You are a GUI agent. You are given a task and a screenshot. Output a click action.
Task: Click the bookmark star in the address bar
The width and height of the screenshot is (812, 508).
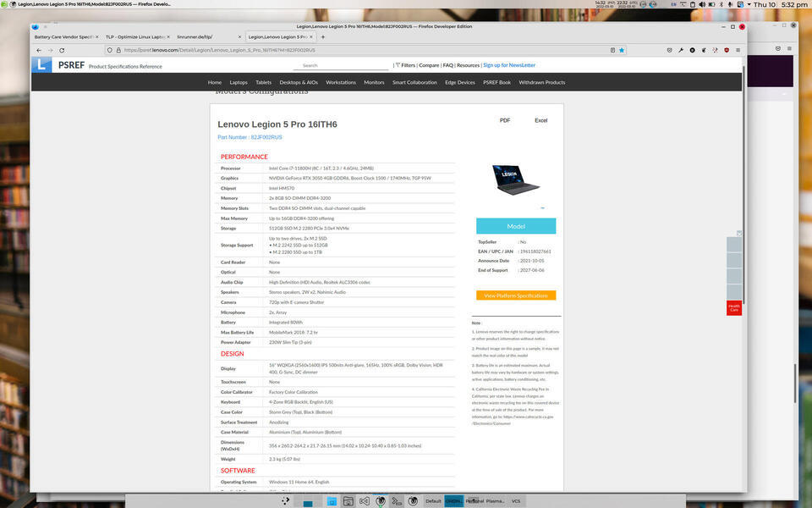622,50
